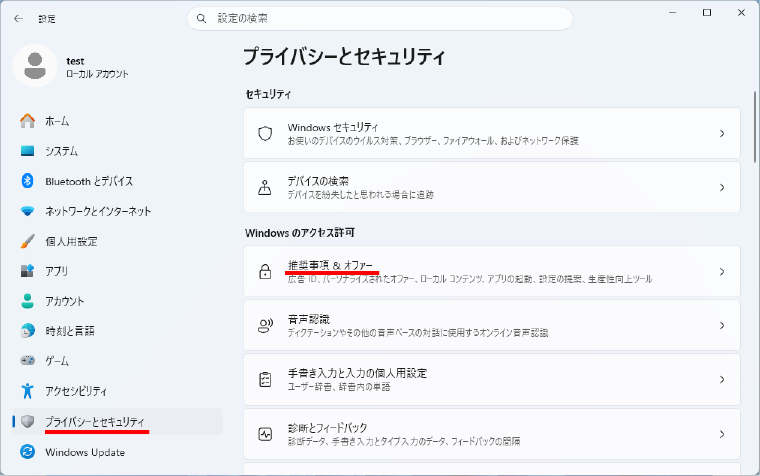Open アカウント settings section
Screen dimensions: 760x476
(x=117, y=301)
